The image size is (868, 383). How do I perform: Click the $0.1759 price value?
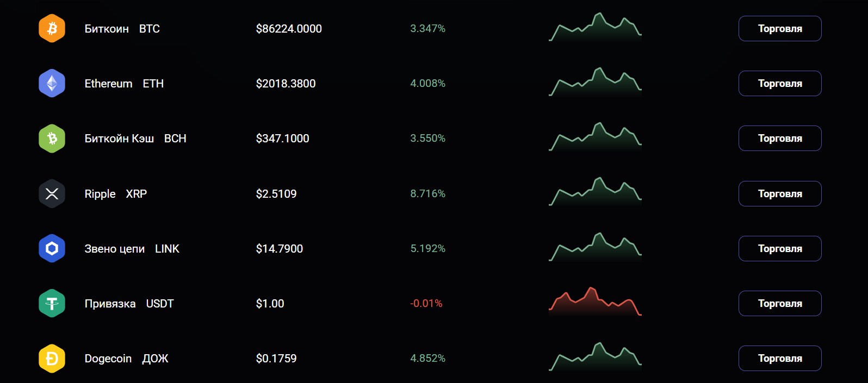click(276, 359)
